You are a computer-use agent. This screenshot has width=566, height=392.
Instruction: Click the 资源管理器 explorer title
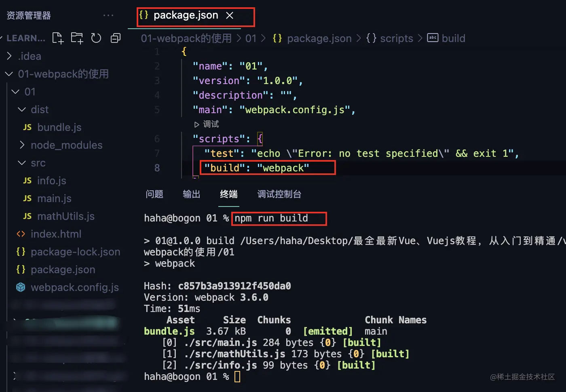click(29, 16)
